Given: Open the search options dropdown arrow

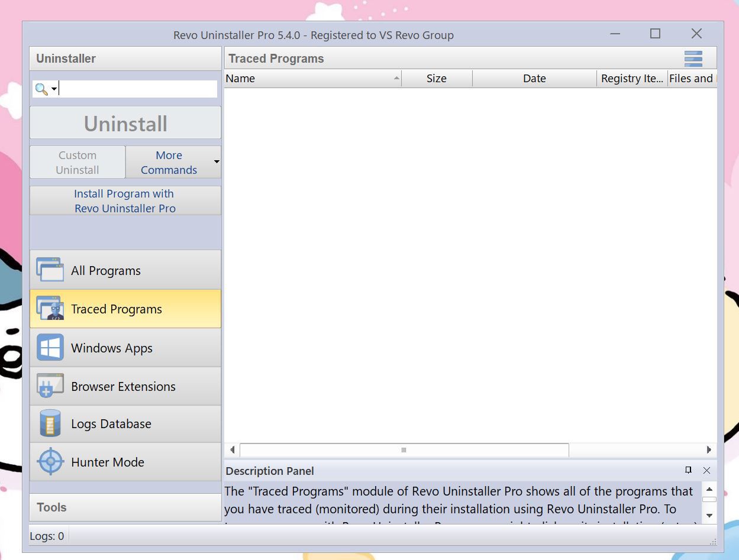Looking at the screenshot, I should (54, 89).
